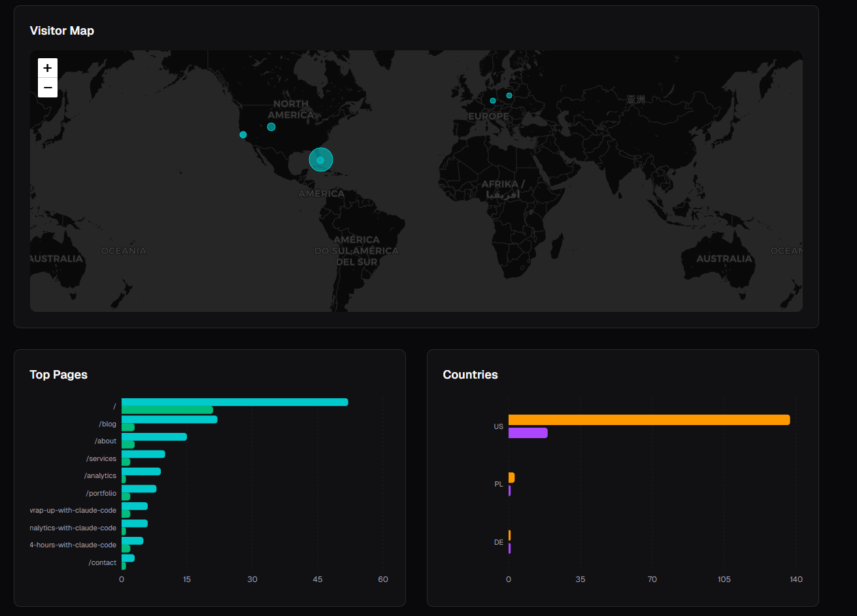Click the teal bar for the "/" page
Viewport: 857px width, 616px height.
234,402
